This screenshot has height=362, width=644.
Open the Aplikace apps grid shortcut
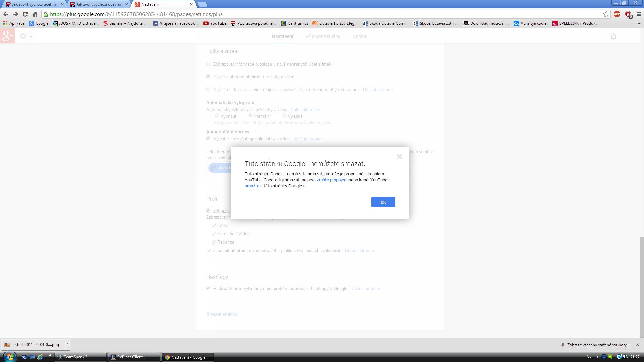pyautogui.click(x=13, y=23)
